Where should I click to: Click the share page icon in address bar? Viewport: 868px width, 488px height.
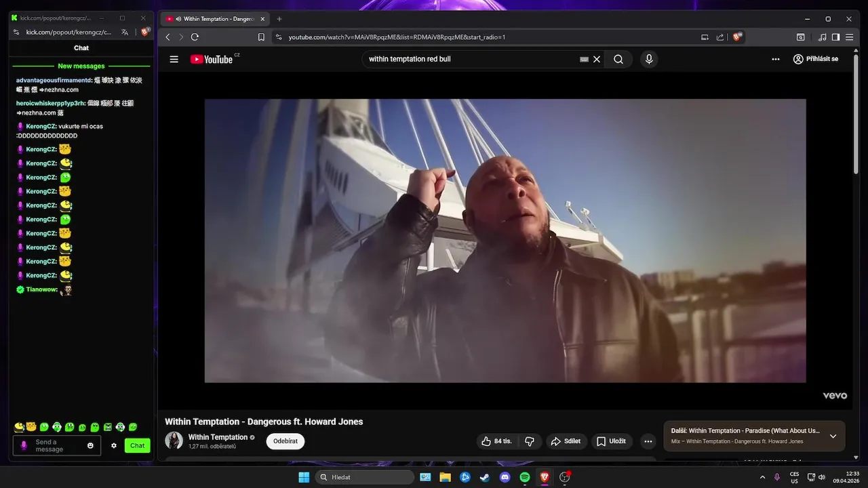[720, 37]
